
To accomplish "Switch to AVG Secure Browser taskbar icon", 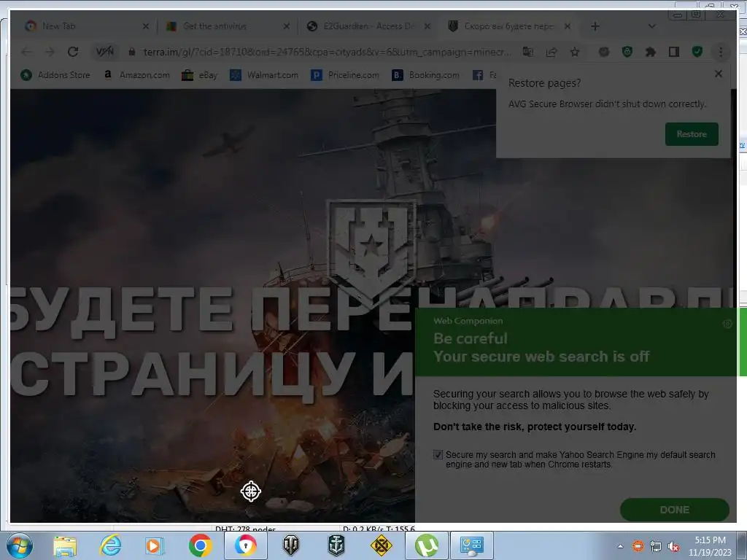I will (245, 545).
